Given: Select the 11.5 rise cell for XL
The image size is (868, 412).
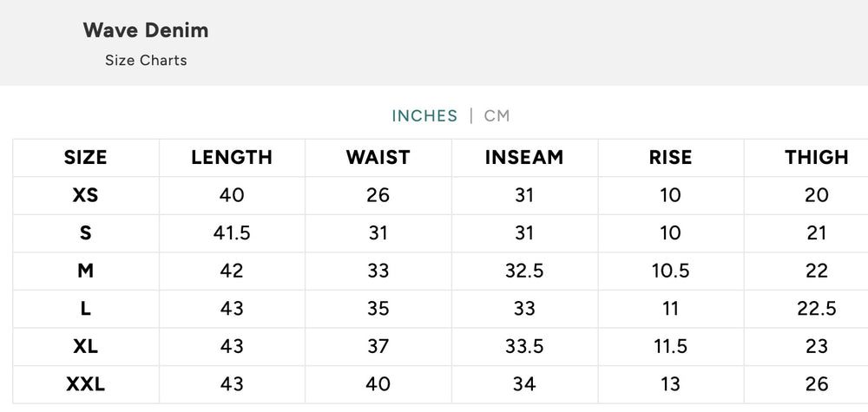Looking at the screenshot, I should (670, 346).
